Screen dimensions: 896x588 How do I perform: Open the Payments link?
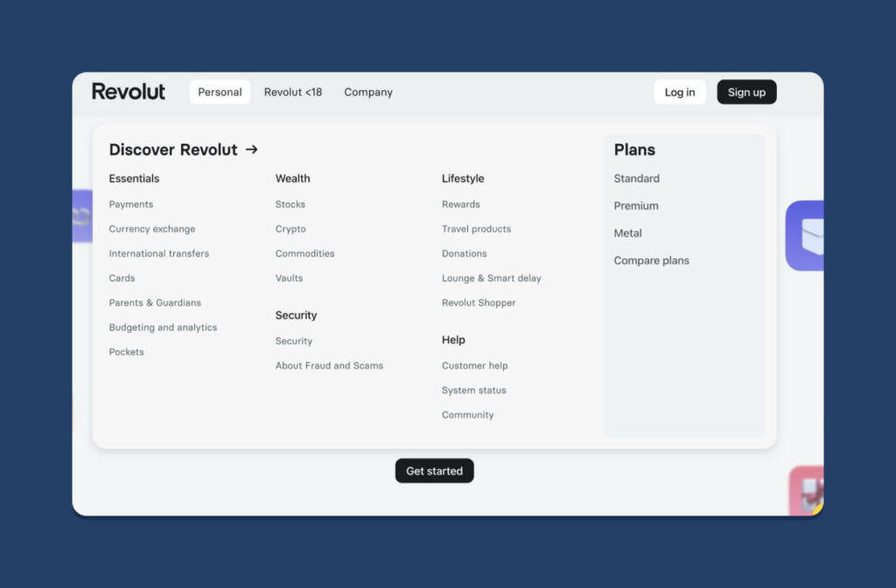131,205
